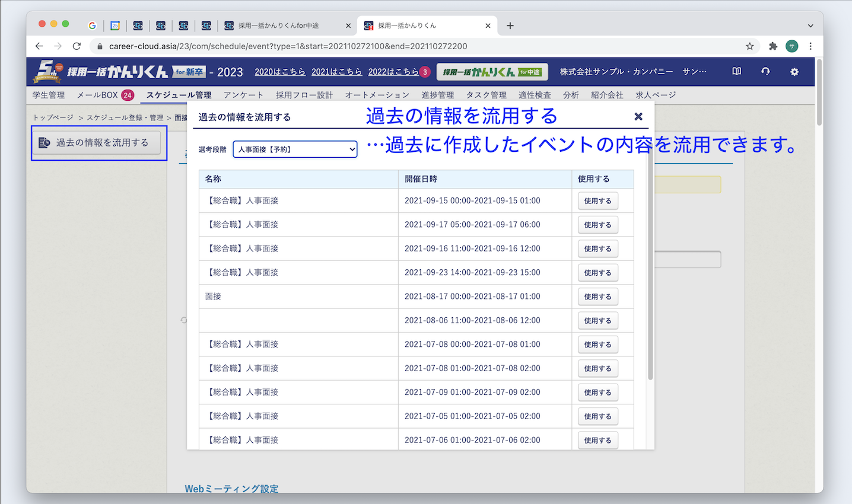Select the 進捗管理 menu item
852x504 pixels.
point(437,95)
